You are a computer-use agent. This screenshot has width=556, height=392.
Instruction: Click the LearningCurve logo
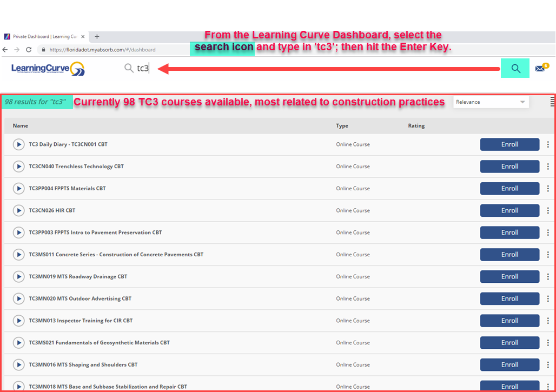point(48,69)
